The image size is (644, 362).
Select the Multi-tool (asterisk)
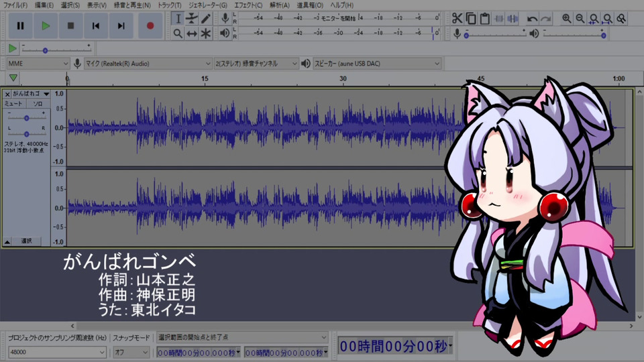206,34
